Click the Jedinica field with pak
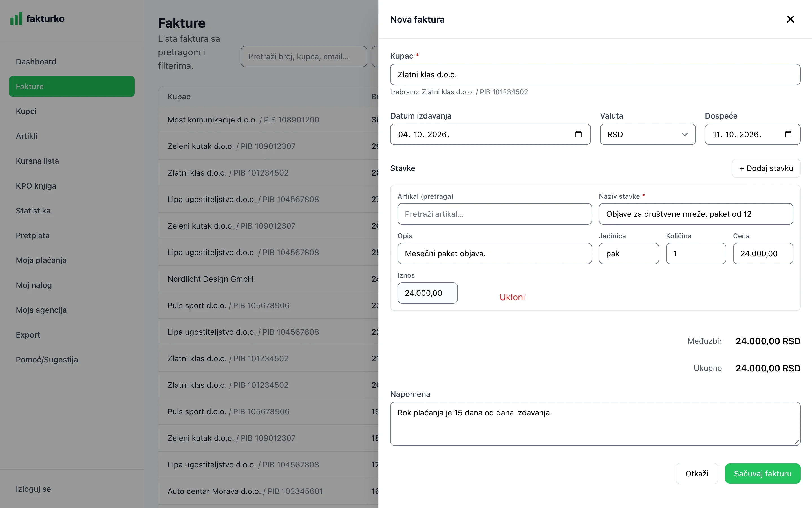 click(629, 254)
